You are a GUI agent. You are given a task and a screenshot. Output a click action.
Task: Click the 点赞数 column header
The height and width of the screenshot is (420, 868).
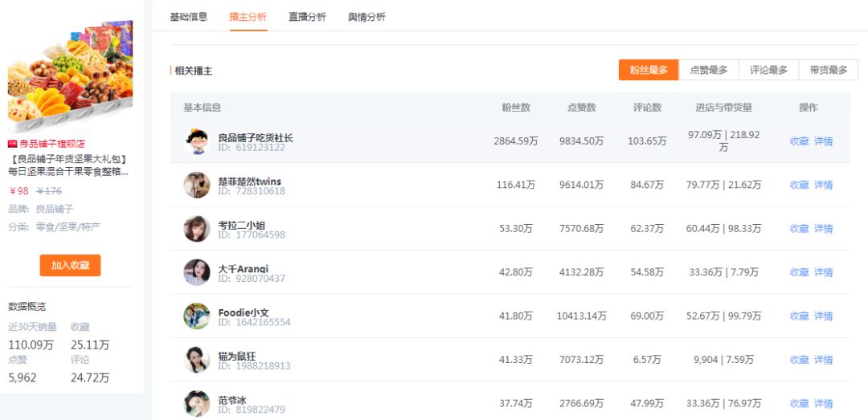(x=582, y=108)
